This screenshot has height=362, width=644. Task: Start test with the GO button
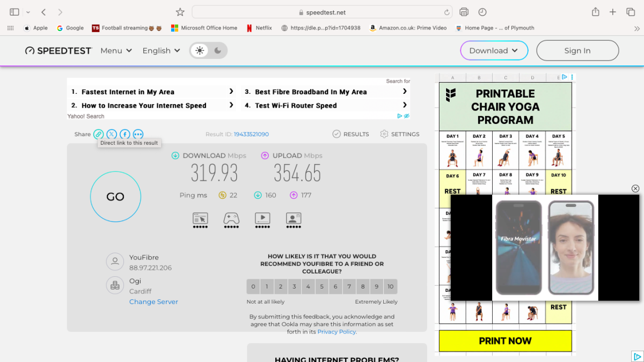(115, 197)
